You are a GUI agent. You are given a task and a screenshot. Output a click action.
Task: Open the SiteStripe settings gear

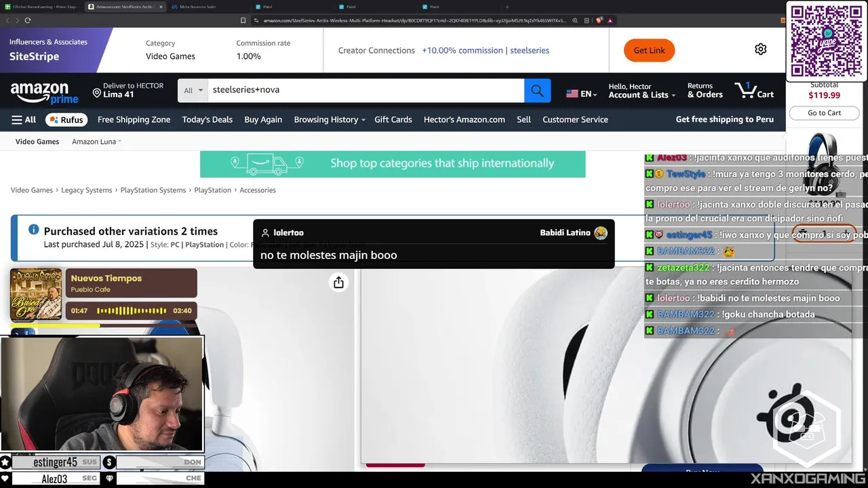760,49
